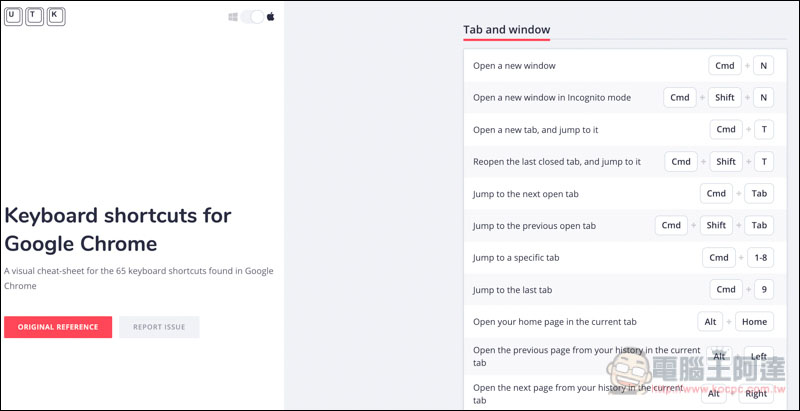Click the K key logo icon

(x=56, y=17)
